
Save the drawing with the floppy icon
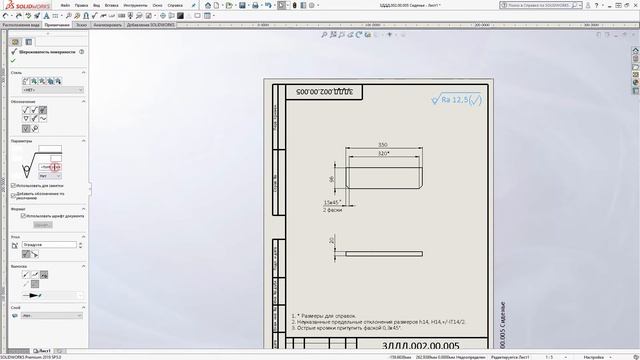click(242, 5)
